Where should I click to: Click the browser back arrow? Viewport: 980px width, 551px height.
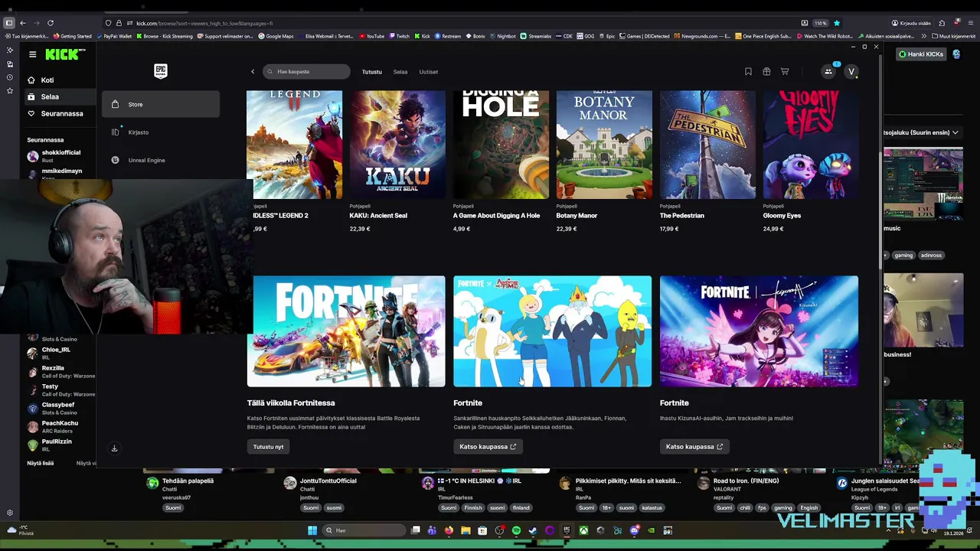tap(23, 23)
